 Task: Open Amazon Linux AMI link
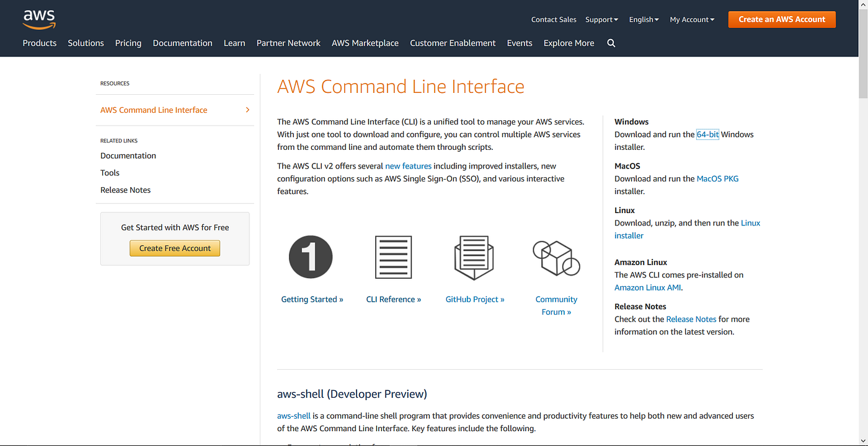coord(648,287)
